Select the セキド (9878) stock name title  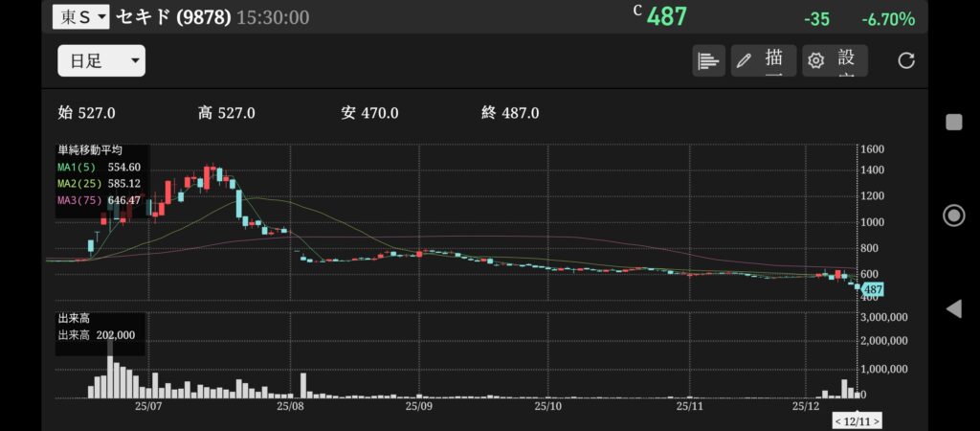click(173, 17)
